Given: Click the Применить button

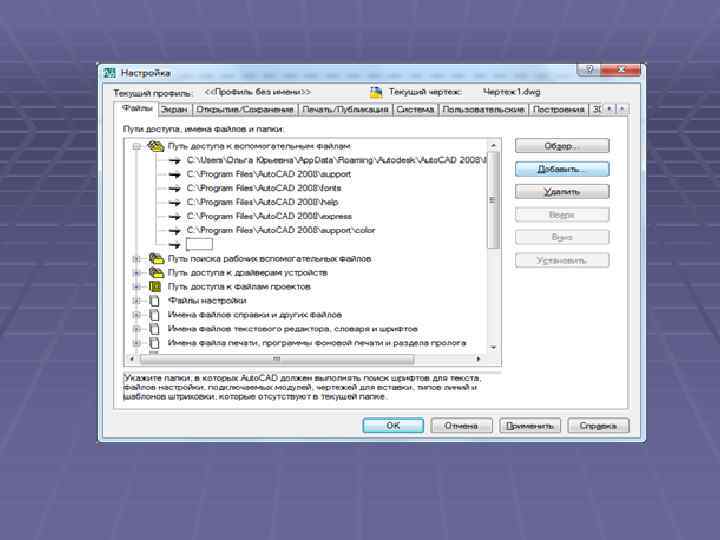Looking at the screenshot, I should (x=529, y=426).
